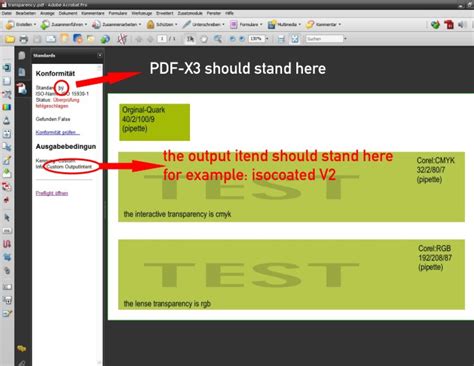Image resolution: width=474 pixels, height=366 pixels.
Task: Click the red PDF icon at top right
Action: tap(449, 25)
